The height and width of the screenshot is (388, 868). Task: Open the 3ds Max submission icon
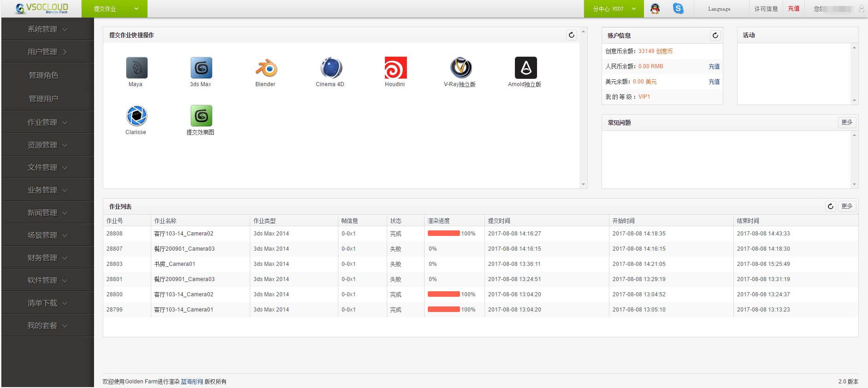(x=201, y=68)
